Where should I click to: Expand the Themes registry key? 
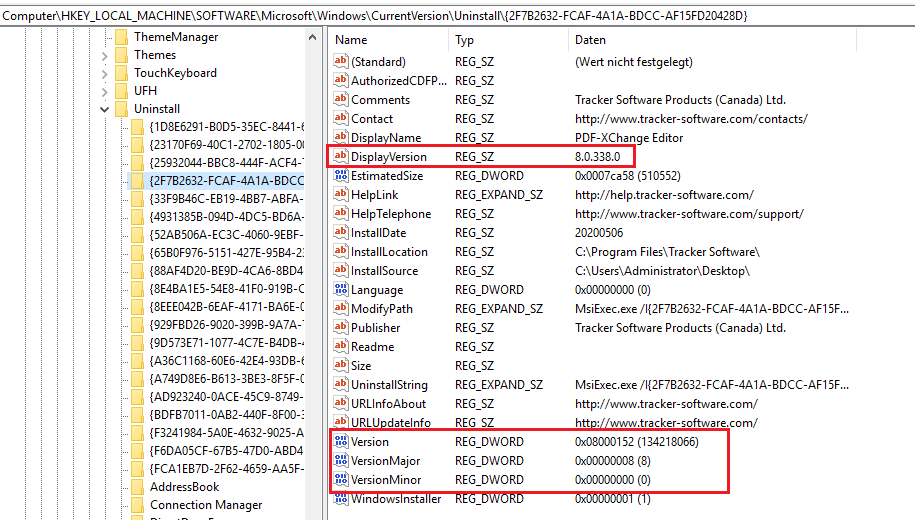pyautogui.click(x=104, y=55)
